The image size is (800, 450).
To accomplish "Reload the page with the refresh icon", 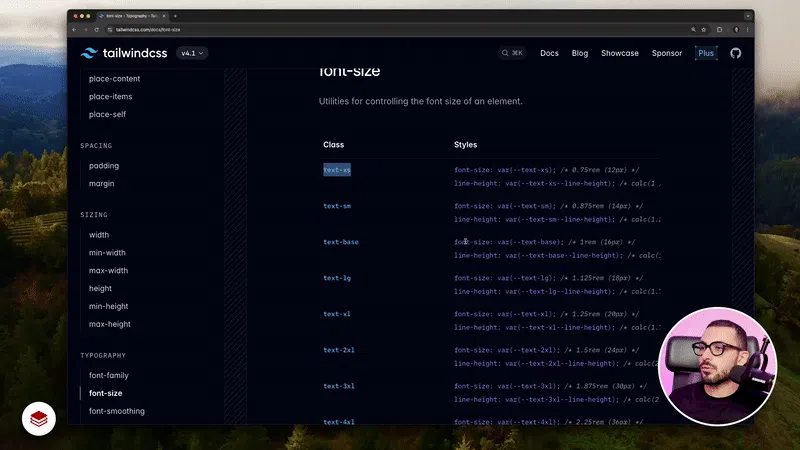I will (96, 30).
